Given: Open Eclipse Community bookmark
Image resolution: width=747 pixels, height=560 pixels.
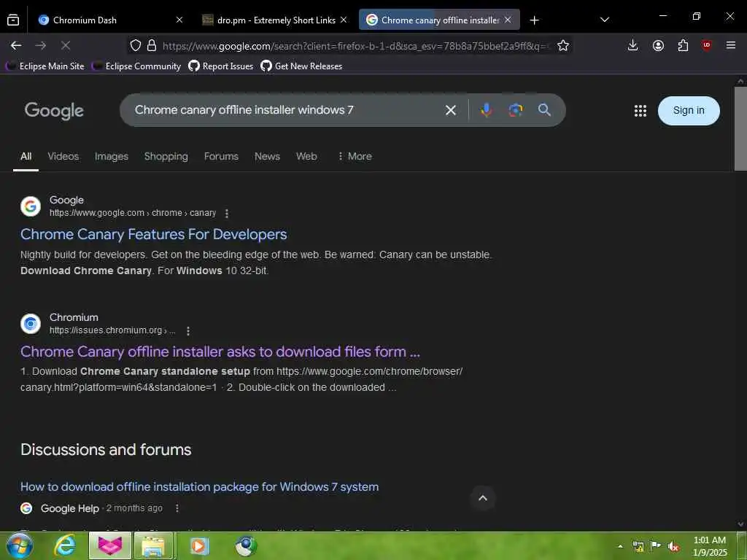Looking at the screenshot, I should click(x=136, y=66).
